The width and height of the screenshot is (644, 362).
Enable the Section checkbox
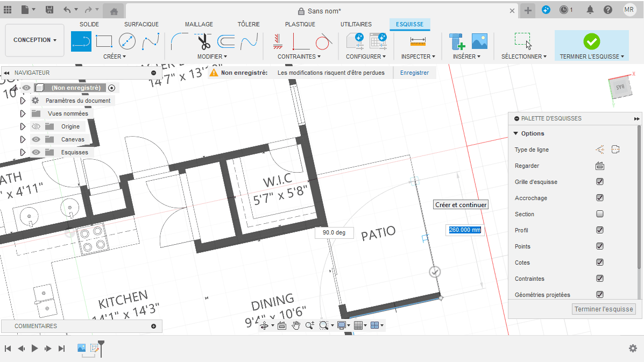600,214
